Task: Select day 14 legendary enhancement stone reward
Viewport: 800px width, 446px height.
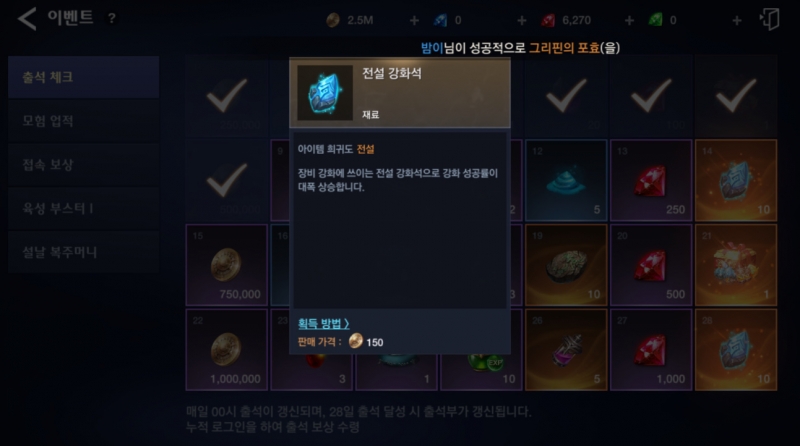Action: tap(736, 180)
